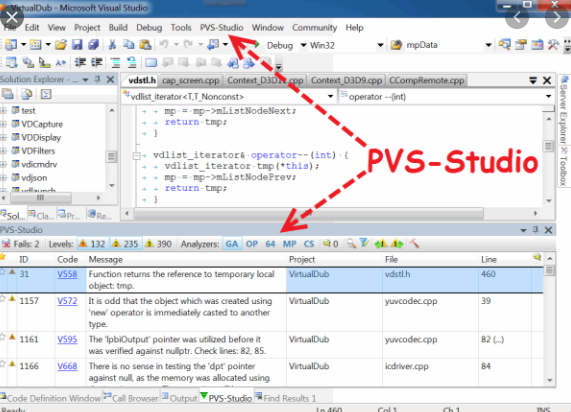Click the Open File folder icon
The width and height of the screenshot is (571, 412).
[x=61, y=45]
